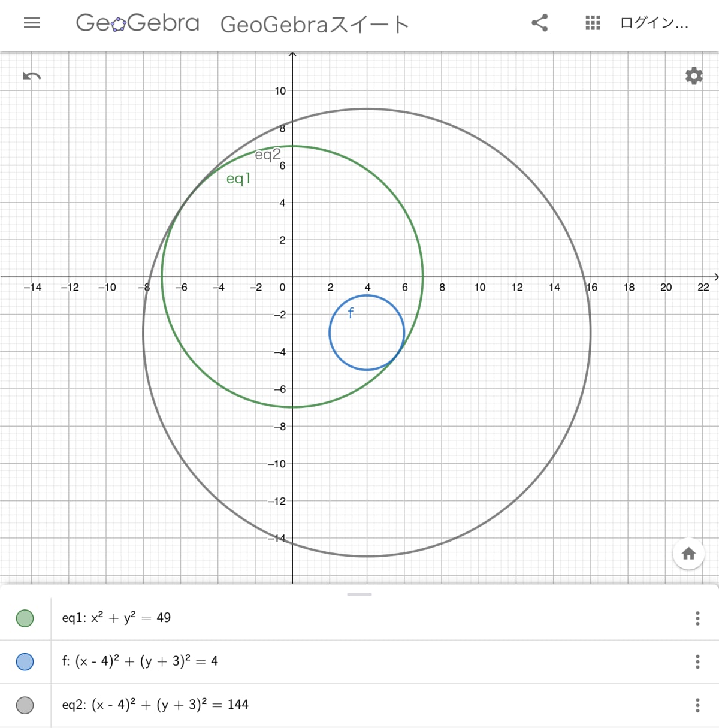Viewport: 719px width, 728px height.
Task: Toggle visibility of eq2 gray circle
Action: click(x=25, y=705)
